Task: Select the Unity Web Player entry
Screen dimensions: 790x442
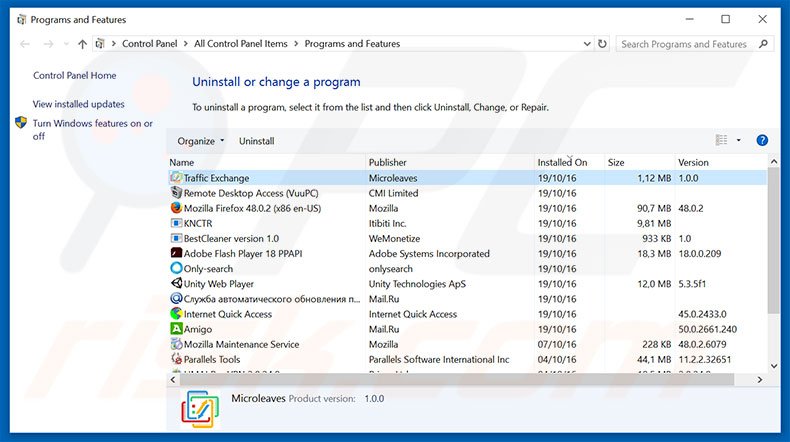Action: (x=219, y=284)
